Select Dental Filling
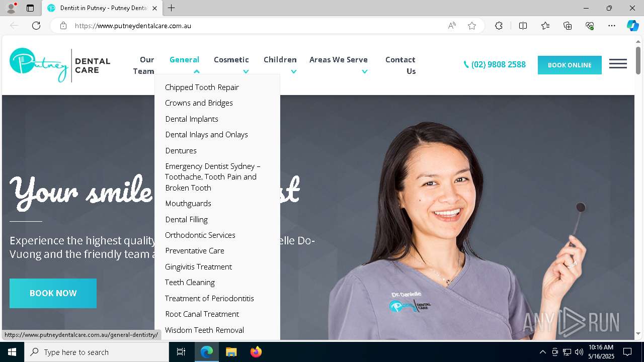Screen dimensions: 644x362 pos(186,219)
